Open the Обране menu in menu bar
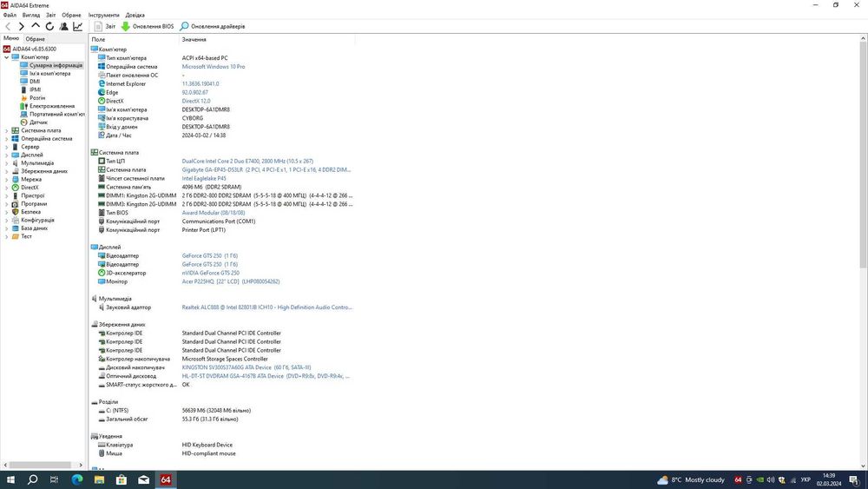The width and height of the screenshot is (868, 489). click(71, 15)
